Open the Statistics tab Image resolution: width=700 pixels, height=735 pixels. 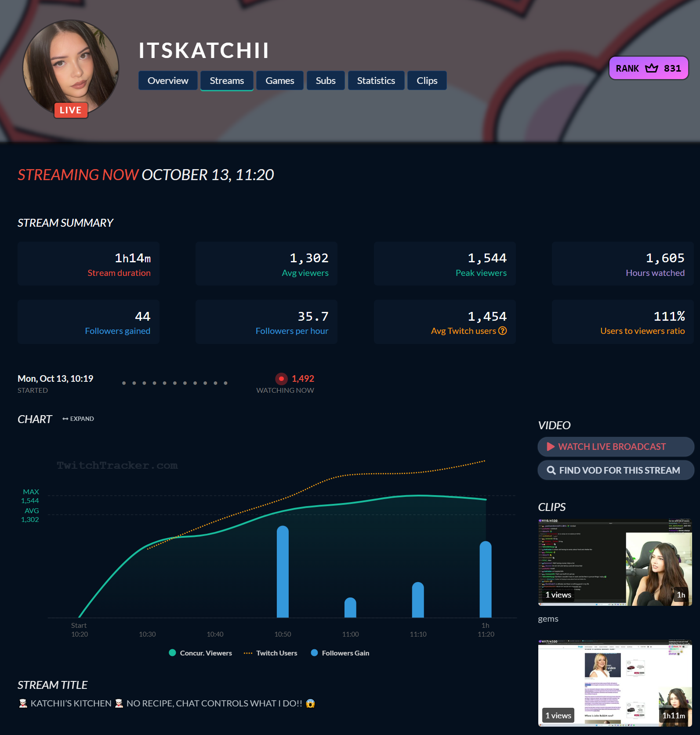[376, 80]
